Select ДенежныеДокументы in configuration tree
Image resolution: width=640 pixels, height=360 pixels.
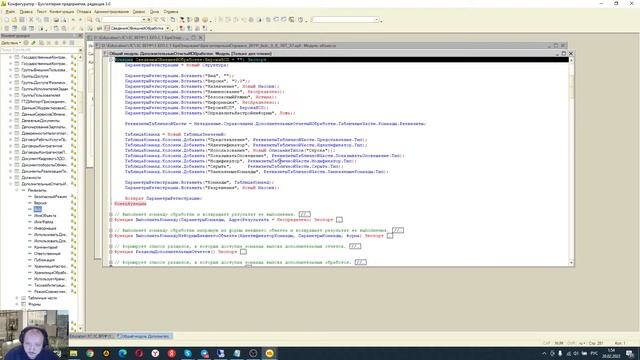tap(40, 120)
